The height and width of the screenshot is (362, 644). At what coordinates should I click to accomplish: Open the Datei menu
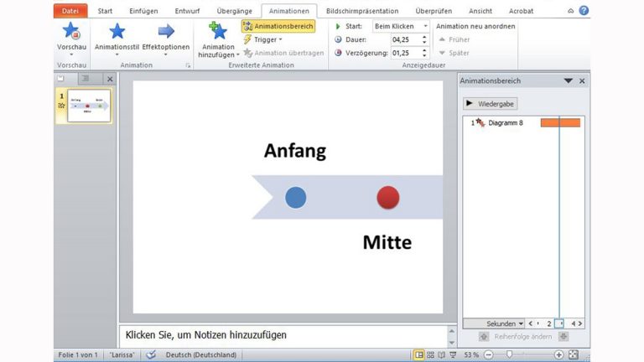tap(70, 11)
